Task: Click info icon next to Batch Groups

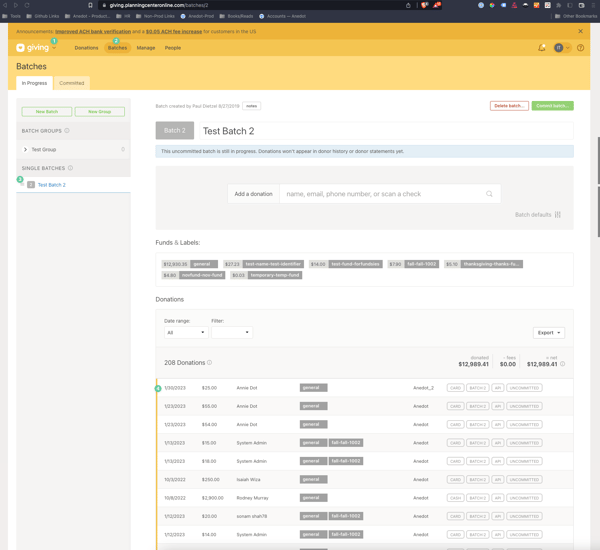Action: [x=67, y=131]
